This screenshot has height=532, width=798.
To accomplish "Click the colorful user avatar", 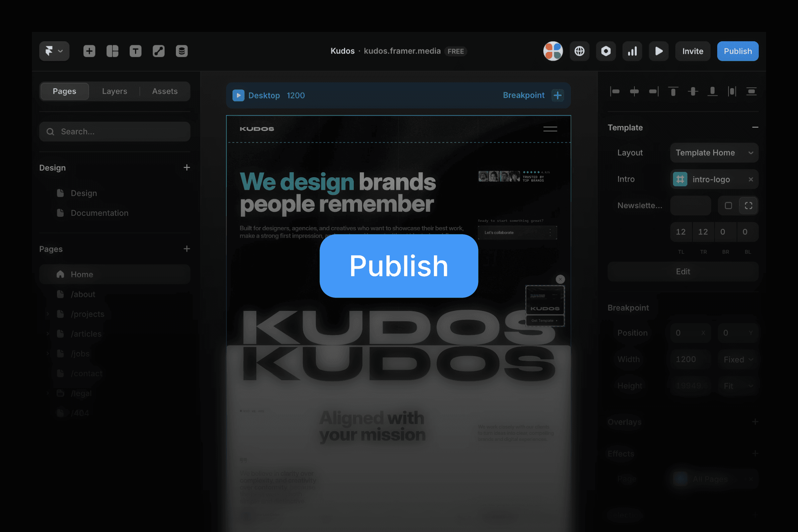I will 553,51.
